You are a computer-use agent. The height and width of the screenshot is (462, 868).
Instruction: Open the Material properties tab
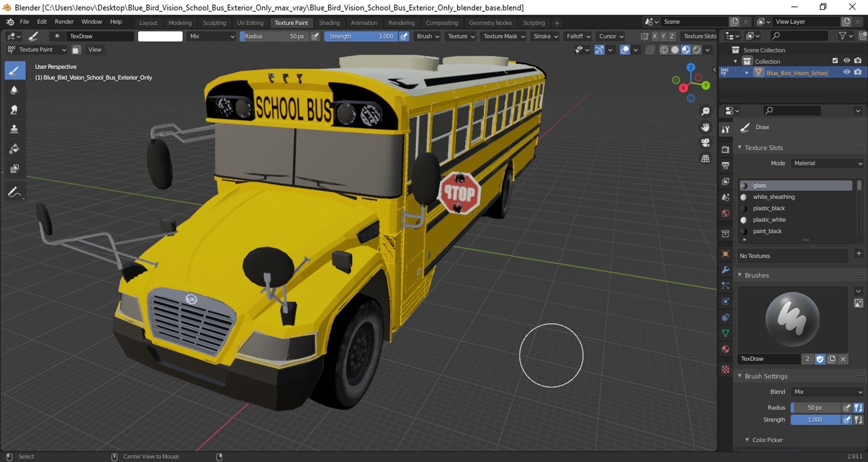pos(726,349)
